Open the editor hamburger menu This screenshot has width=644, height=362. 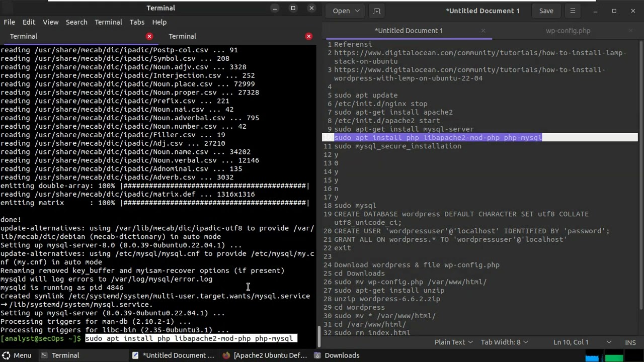pyautogui.click(x=573, y=11)
